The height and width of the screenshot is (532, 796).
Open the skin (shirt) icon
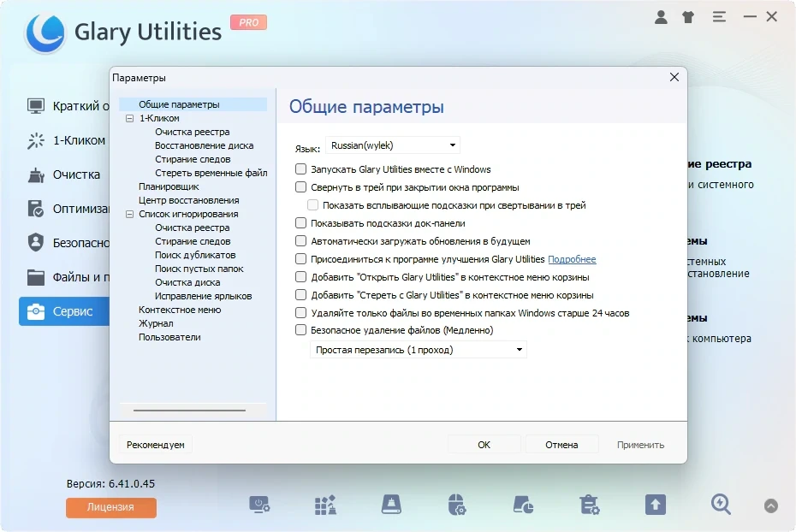688,17
